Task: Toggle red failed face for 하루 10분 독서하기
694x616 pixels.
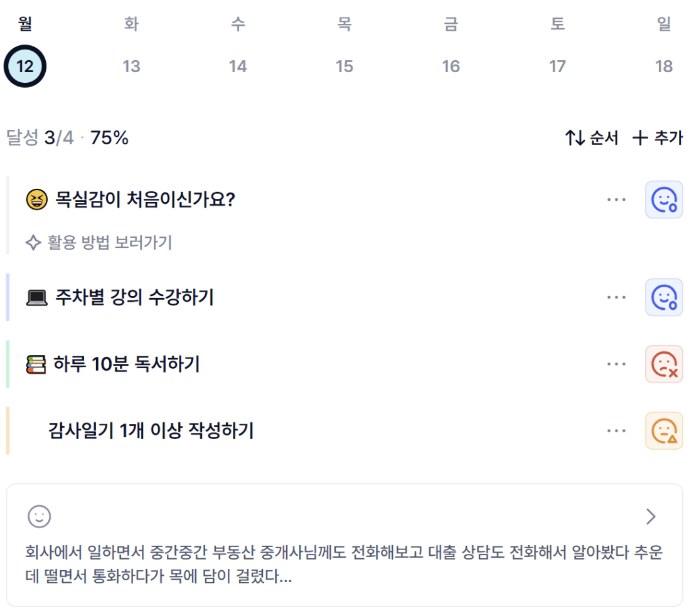Action: click(664, 364)
